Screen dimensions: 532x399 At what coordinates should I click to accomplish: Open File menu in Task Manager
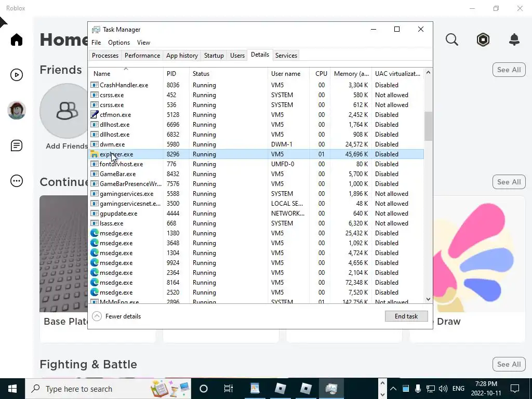click(x=96, y=43)
